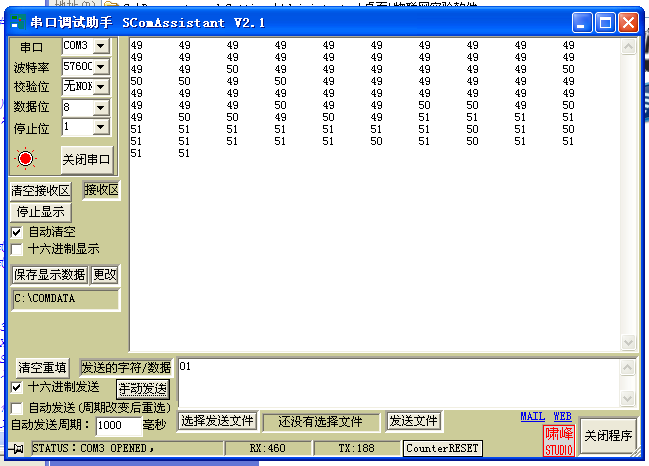Click the 更改 path button
Screen dimensions: 649x466
[105, 275]
